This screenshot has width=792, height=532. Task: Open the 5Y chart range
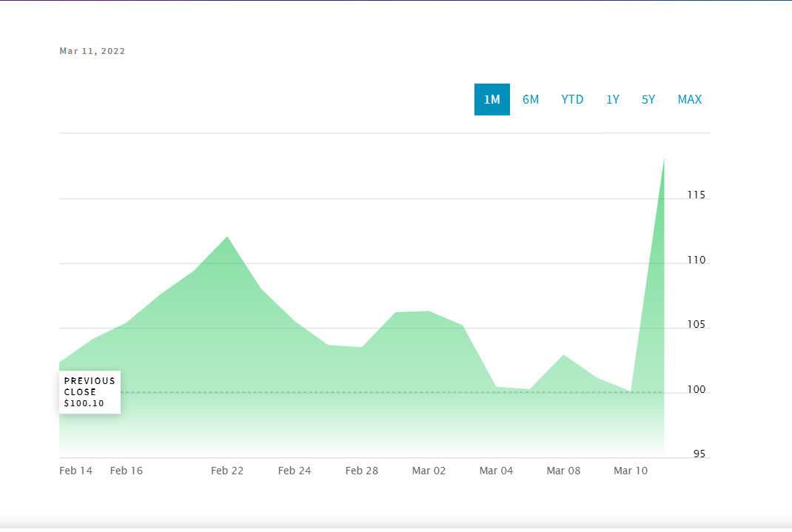(648, 99)
